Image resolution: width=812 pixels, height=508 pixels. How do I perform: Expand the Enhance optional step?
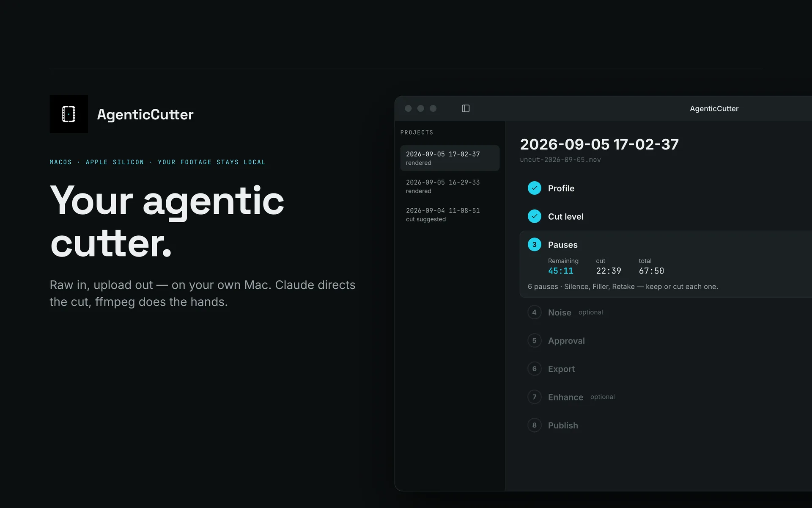pyautogui.click(x=565, y=397)
